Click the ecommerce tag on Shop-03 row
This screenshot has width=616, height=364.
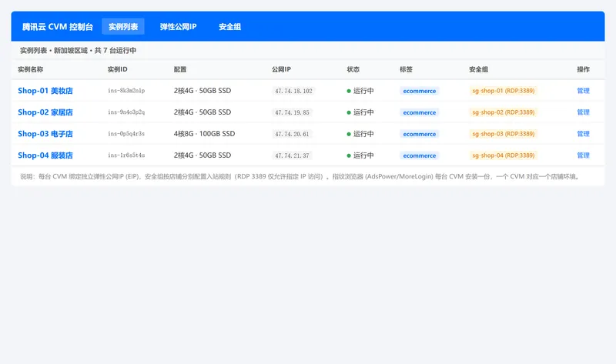(419, 135)
